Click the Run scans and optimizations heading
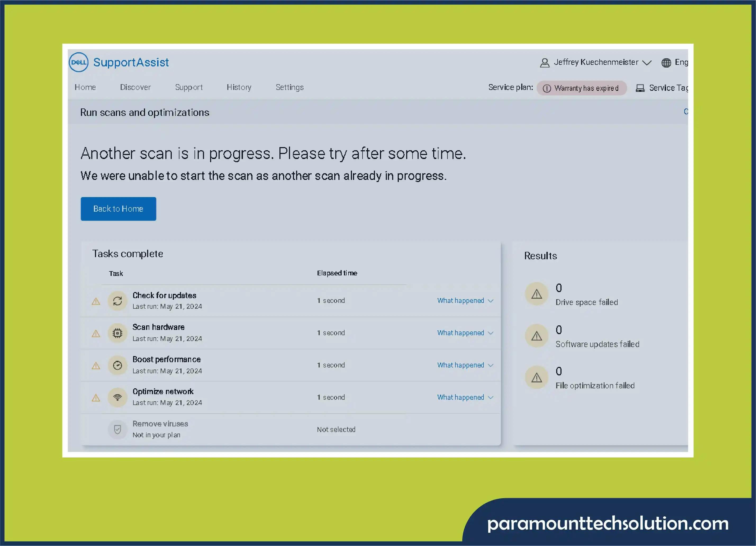This screenshot has height=546, width=756. pos(145,113)
